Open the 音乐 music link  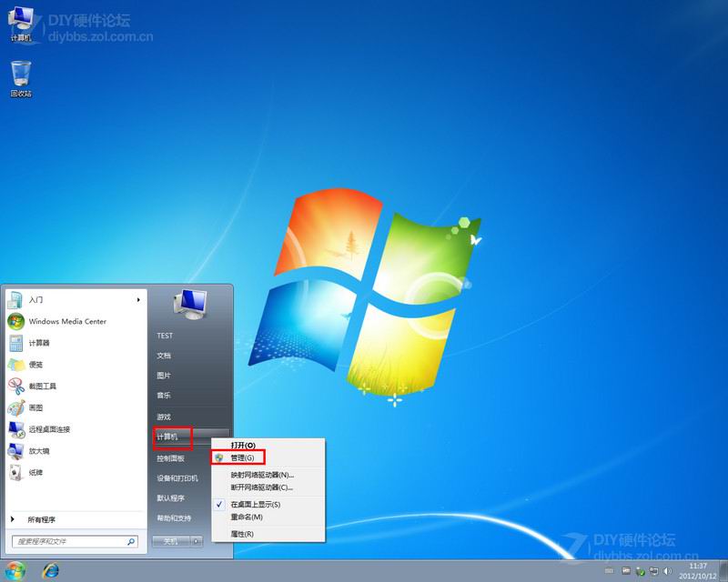pyautogui.click(x=164, y=396)
